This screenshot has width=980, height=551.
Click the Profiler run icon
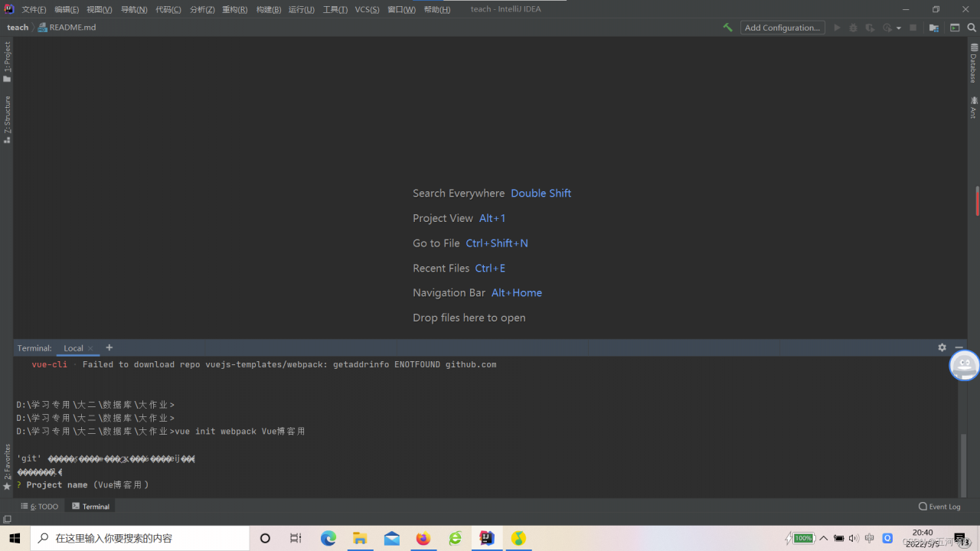pyautogui.click(x=887, y=28)
